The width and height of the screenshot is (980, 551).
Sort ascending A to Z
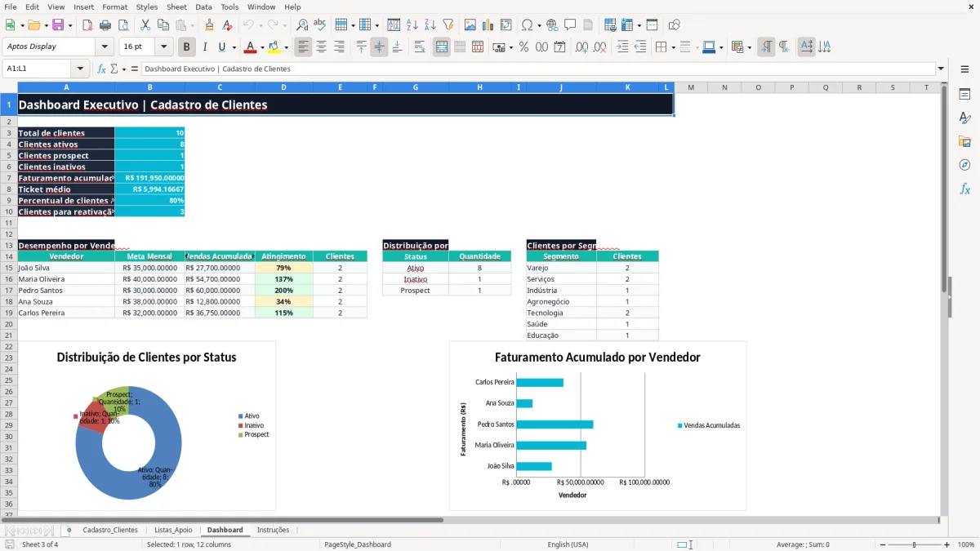pyautogui.click(x=412, y=25)
